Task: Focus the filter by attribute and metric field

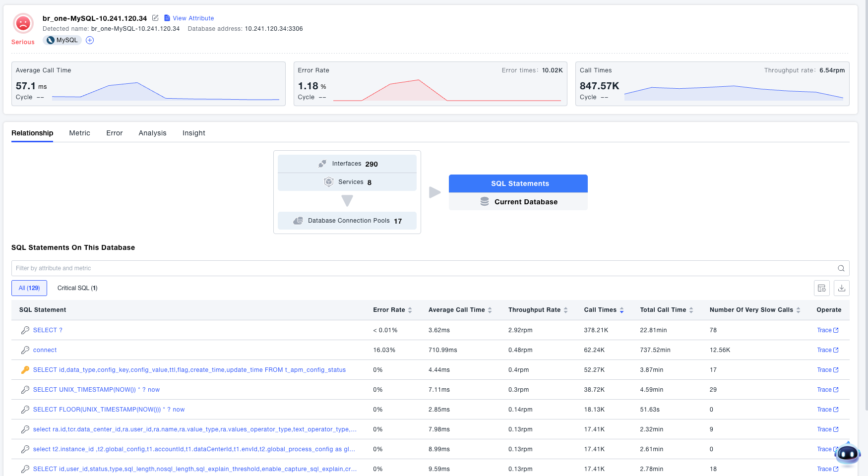Action: click(x=422, y=268)
